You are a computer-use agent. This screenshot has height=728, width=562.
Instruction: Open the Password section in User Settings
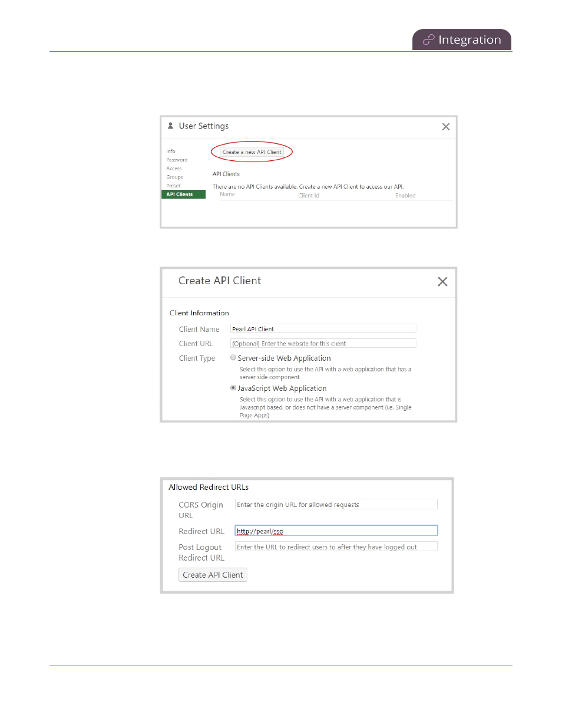177,160
